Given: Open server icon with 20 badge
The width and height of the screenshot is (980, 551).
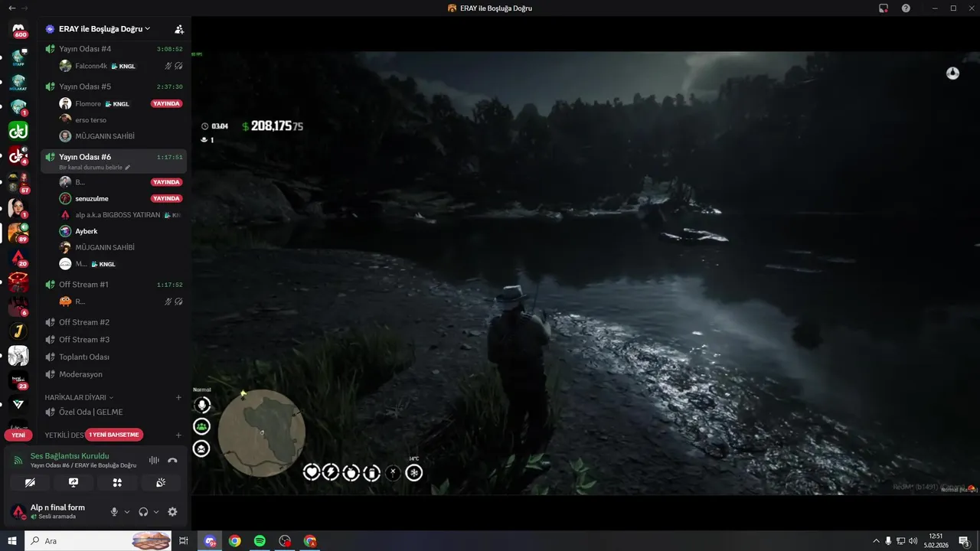Looking at the screenshot, I should tap(18, 257).
